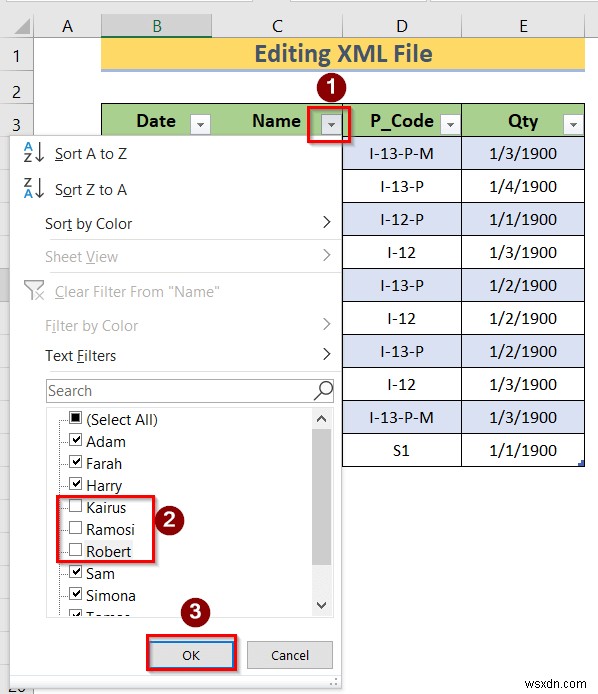This screenshot has height=694, width=598.
Task: Check the Robert checkbox
Action: pos(76,550)
